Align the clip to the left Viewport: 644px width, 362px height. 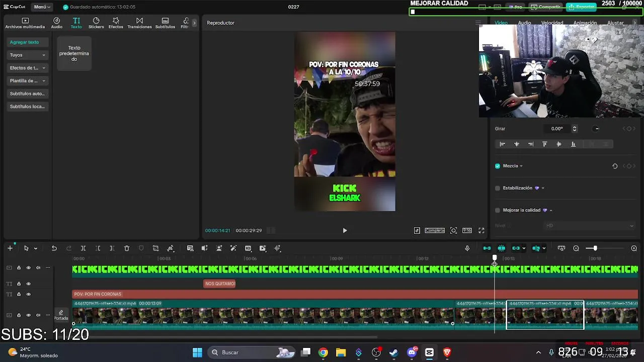(502, 144)
